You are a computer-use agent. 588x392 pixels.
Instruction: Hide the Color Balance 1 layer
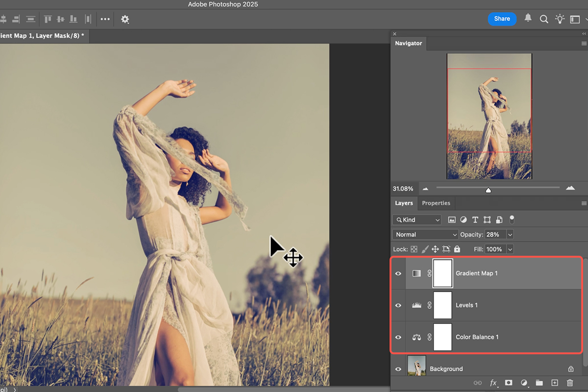(x=398, y=337)
